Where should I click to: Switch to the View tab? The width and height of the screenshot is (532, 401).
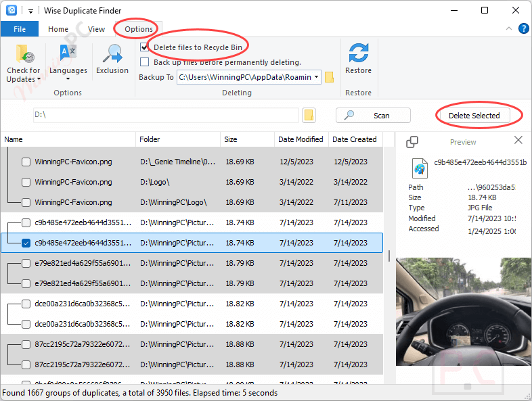coord(96,29)
